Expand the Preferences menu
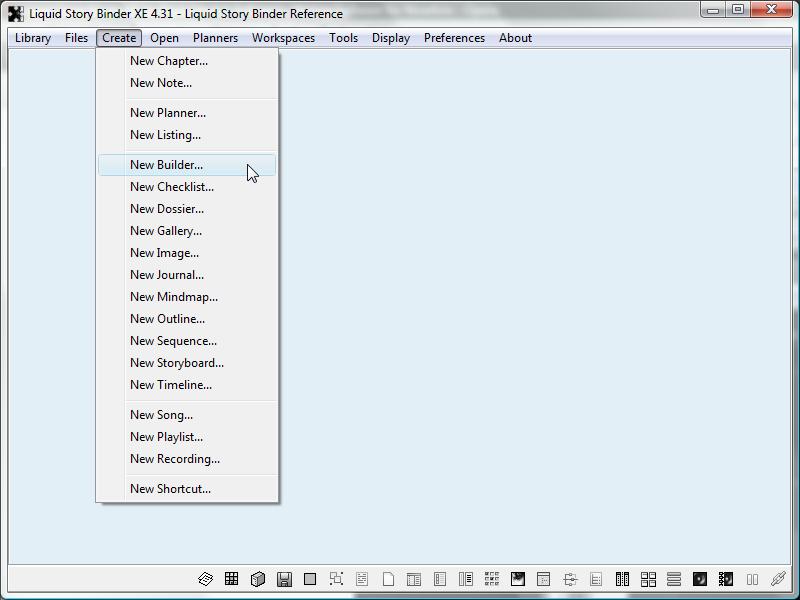 pyautogui.click(x=454, y=38)
